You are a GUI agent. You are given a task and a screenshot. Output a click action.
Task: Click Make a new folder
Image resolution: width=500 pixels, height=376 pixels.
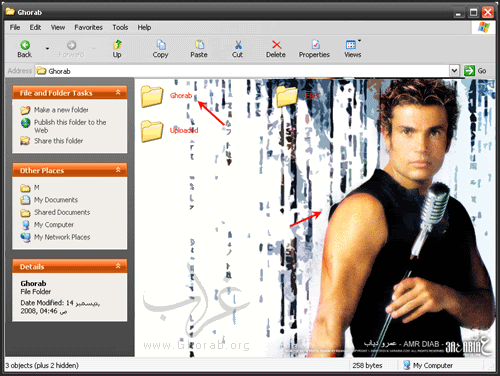click(61, 110)
